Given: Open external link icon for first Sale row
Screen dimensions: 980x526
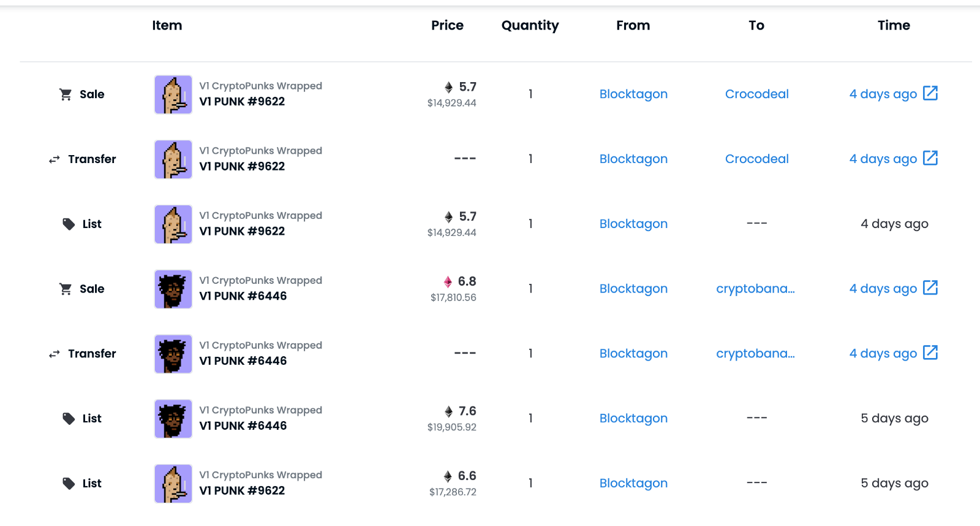Looking at the screenshot, I should pos(930,93).
